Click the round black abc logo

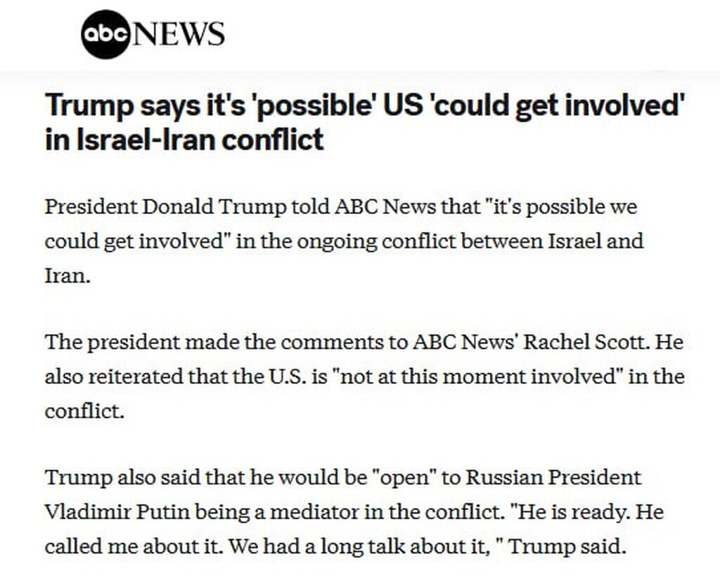click(105, 34)
